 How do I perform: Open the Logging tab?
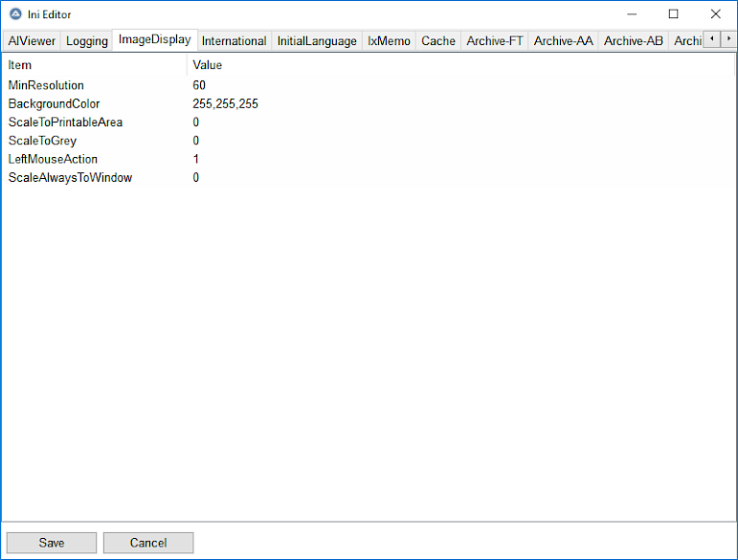86,41
